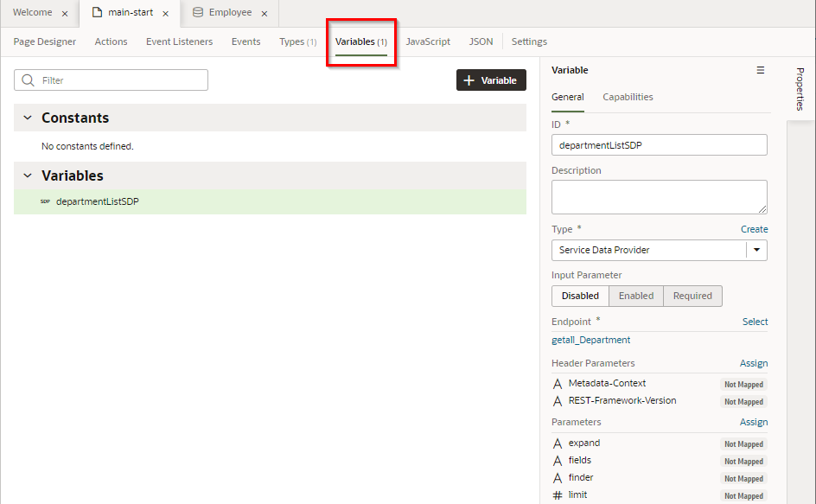Image resolution: width=816 pixels, height=504 pixels.
Task: Click the main-start tab page icon
Action: [97, 13]
